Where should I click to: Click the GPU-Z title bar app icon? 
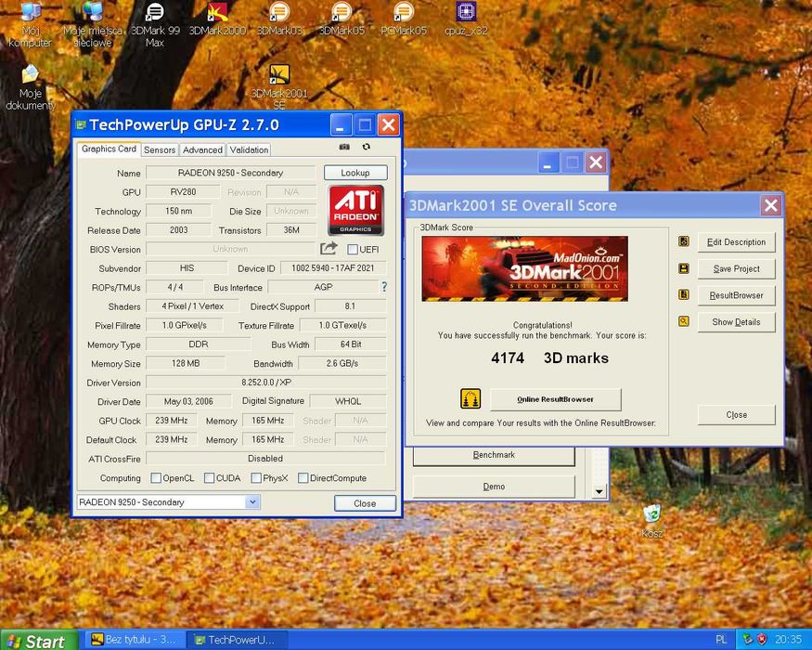point(80,124)
